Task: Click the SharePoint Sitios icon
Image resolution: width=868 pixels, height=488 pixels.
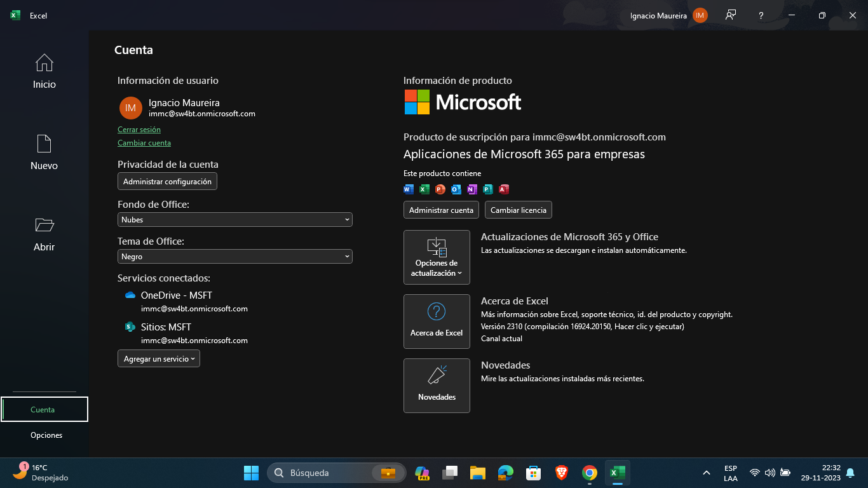Action: pyautogui.click(x=130, y=327)
